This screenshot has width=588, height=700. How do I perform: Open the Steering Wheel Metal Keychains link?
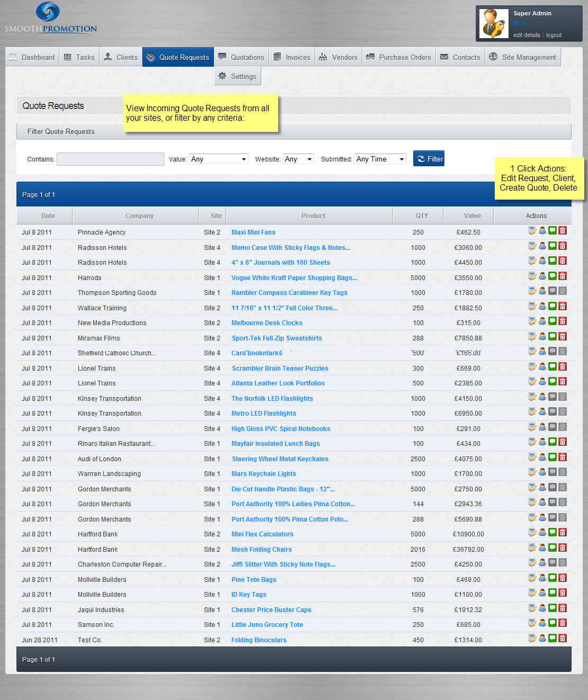pyautogui.click(x=280, y=459)
